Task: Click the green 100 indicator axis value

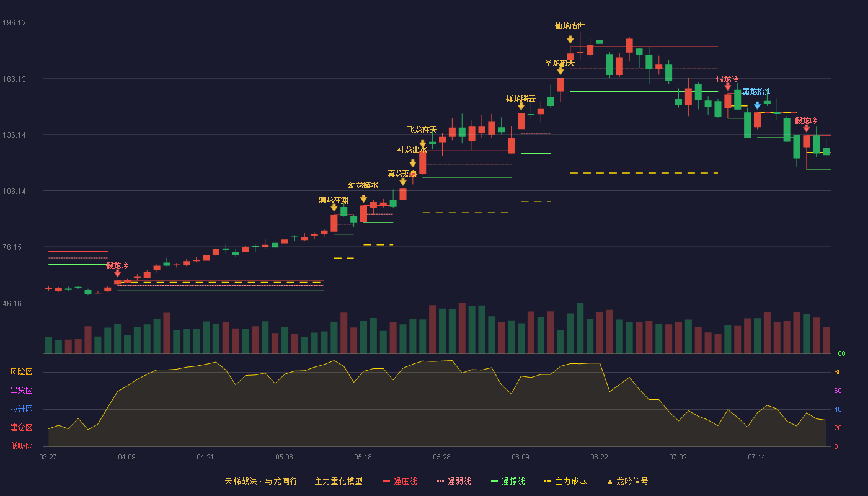Action: tap(839, 354)
